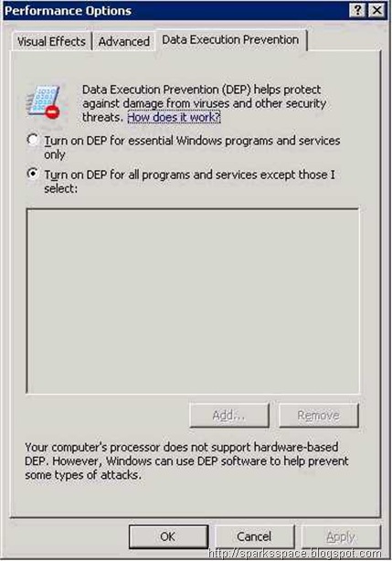The image size is (392, 561).
Task: Select the Data Execution Prevention tab
Action: click(230, 39)
